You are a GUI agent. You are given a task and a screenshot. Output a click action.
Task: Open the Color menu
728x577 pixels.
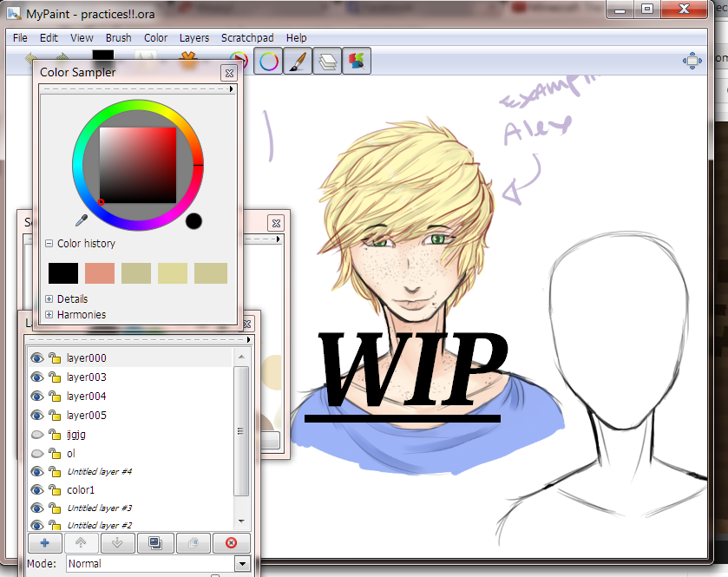(x=155, y=37)
